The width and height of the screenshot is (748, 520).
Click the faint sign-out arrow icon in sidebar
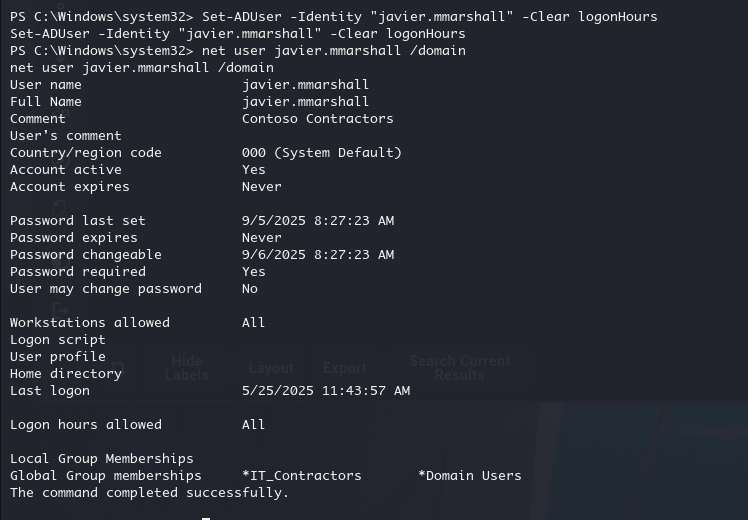[61, 310]
